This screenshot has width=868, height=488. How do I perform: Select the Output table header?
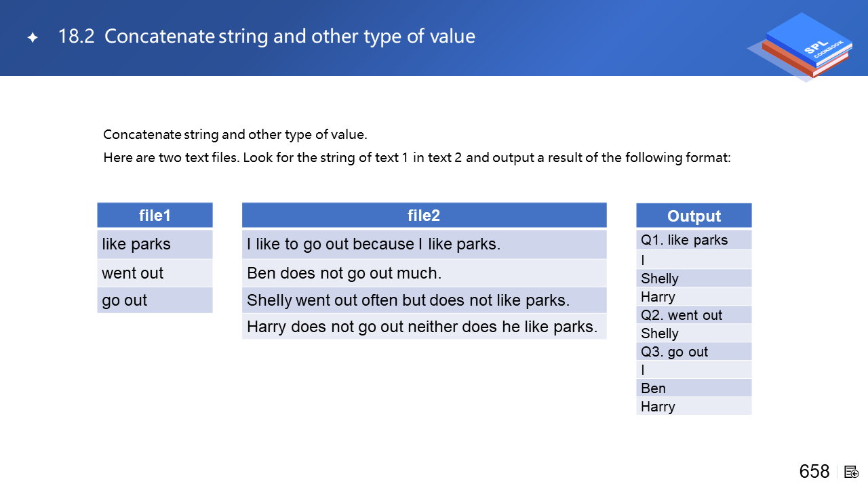click(694, 216)
